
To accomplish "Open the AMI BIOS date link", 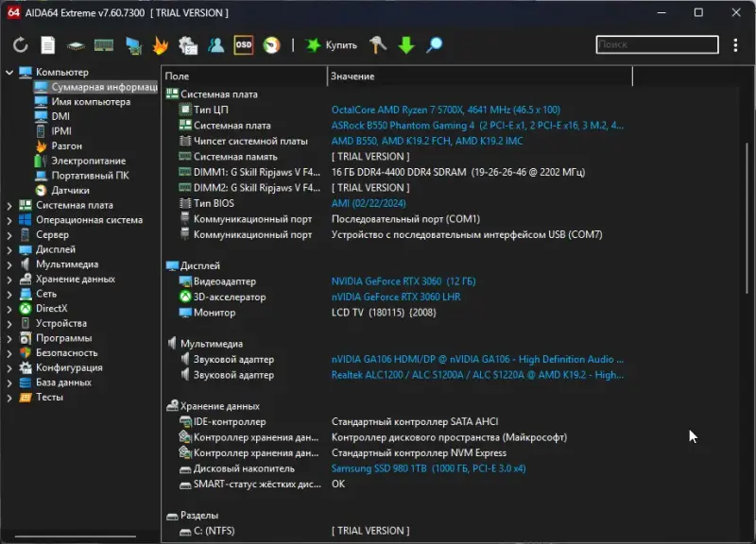I will 369,203.
